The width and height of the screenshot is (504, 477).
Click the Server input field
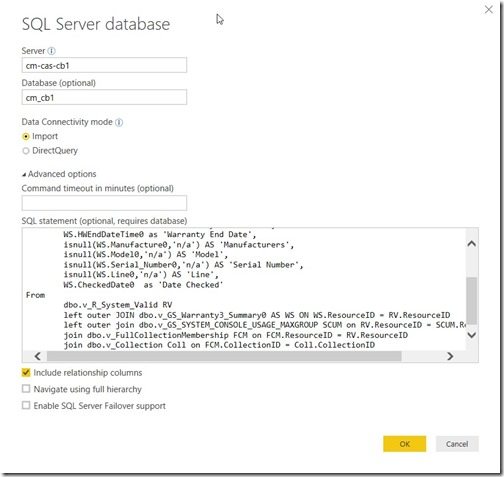coord(104,65)
